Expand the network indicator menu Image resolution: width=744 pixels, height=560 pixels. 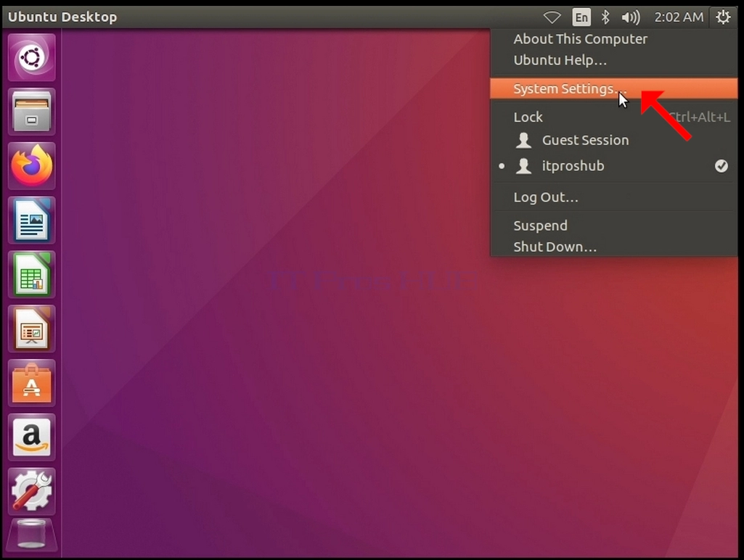pos(552,17)
